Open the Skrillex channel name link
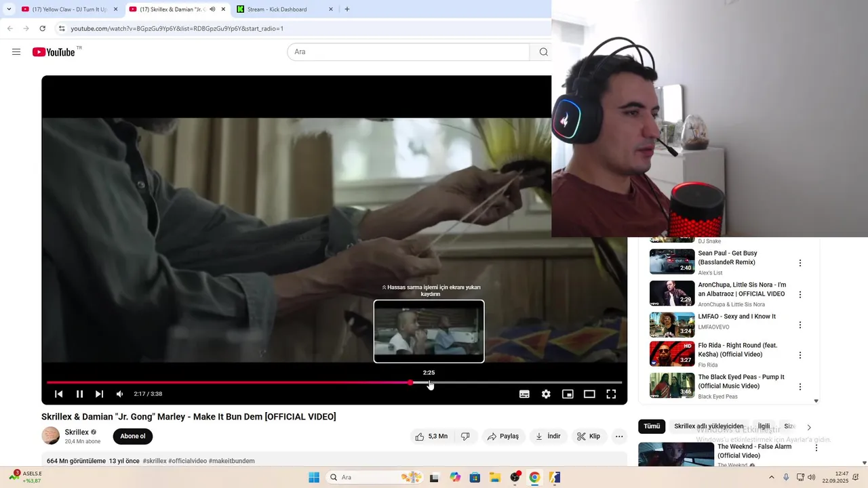 point(77,432)
